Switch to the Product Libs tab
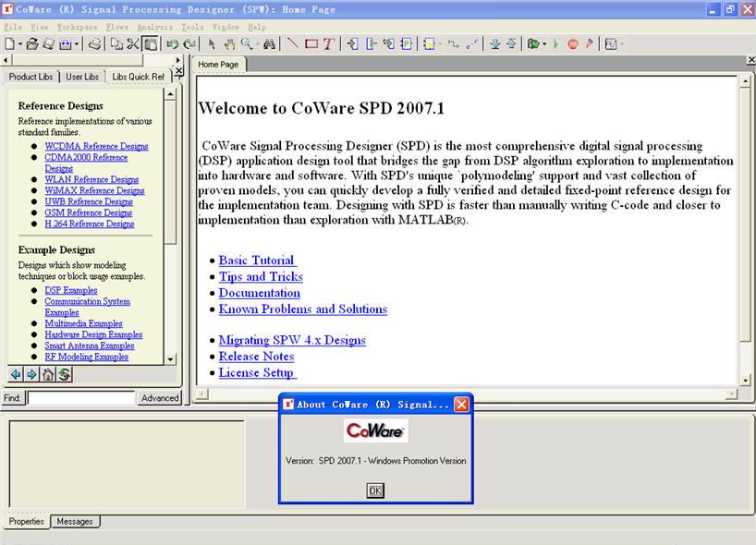This screenshot has height=545, width=756. pyautogui.click(x=30, y=77)
